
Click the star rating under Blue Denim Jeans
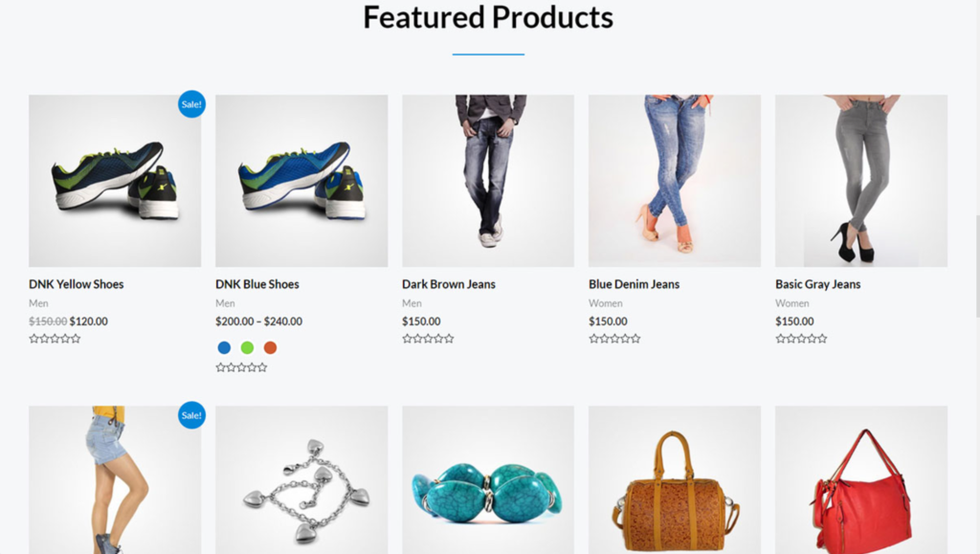tap(614, 339)
